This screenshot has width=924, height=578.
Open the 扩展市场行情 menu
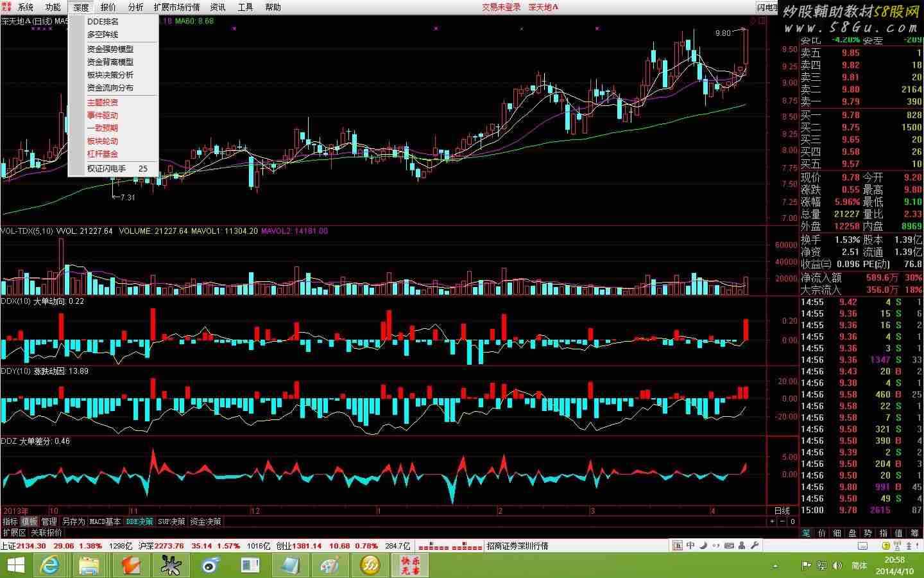[x=177, y=7]
